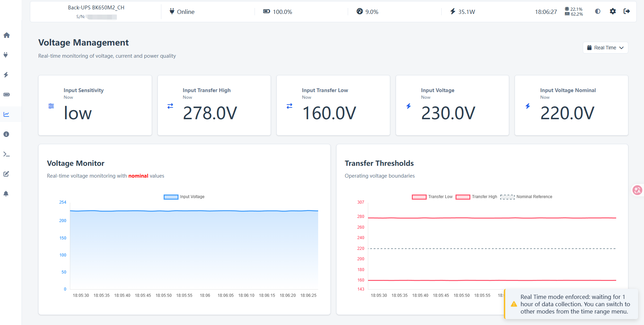Viewport: 644px width, 325px height.
Task: Toggle Input Voltage series in chart legend
Action: coord(184,197)
